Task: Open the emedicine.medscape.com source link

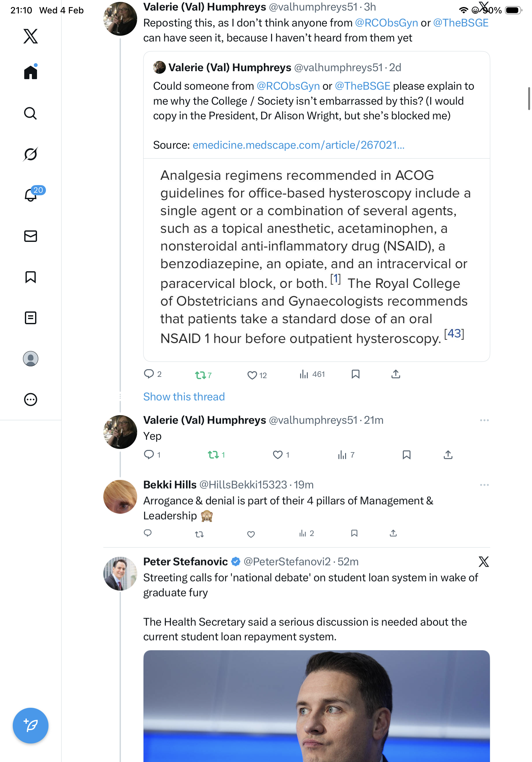Action: [x=298, y=145]
